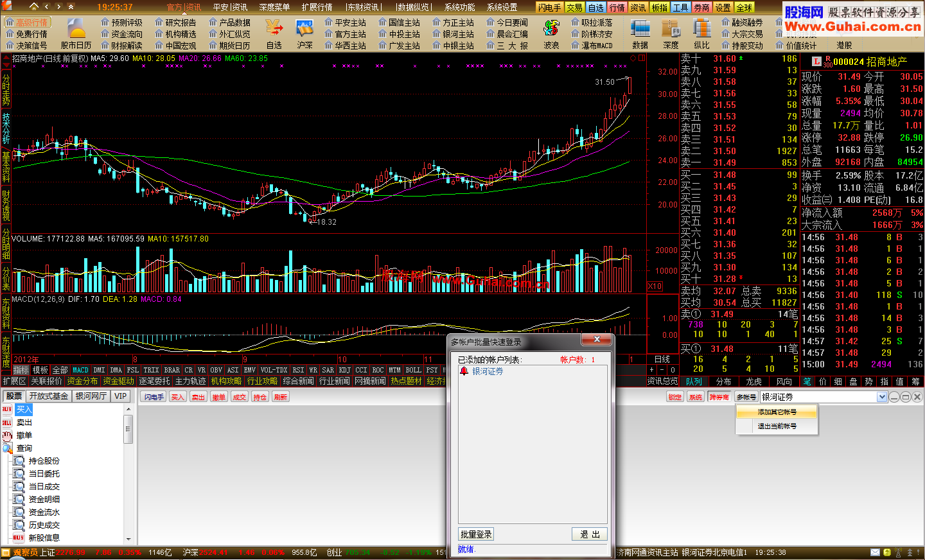
Task: Click the 资金流向 toolbar item
Action: [121, 34]
